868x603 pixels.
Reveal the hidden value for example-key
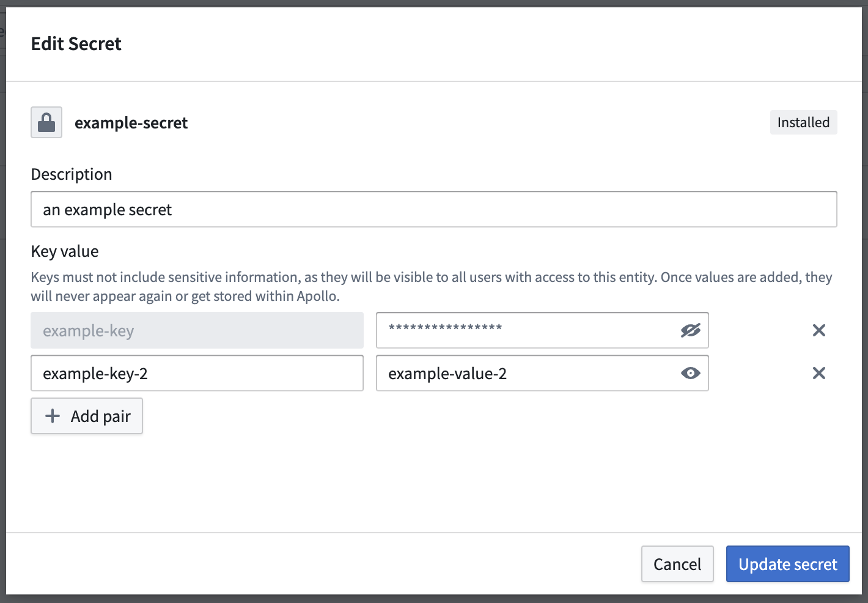tap(691, 330)
